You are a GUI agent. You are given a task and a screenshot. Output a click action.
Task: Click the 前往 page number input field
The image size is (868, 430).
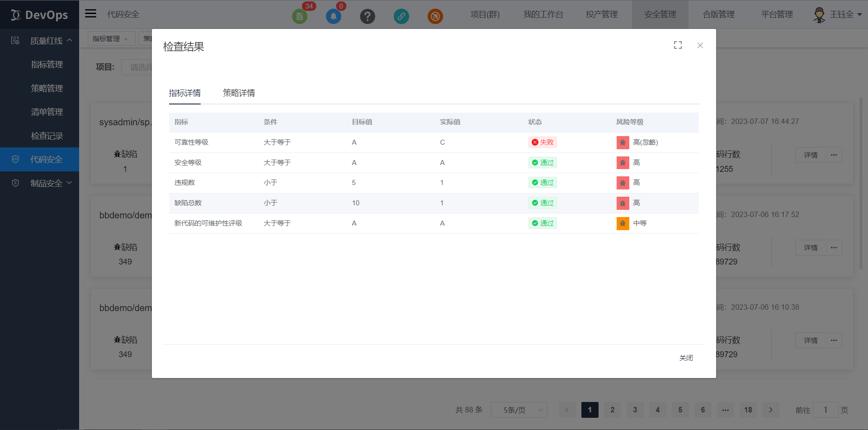click(x=826, y=410)
